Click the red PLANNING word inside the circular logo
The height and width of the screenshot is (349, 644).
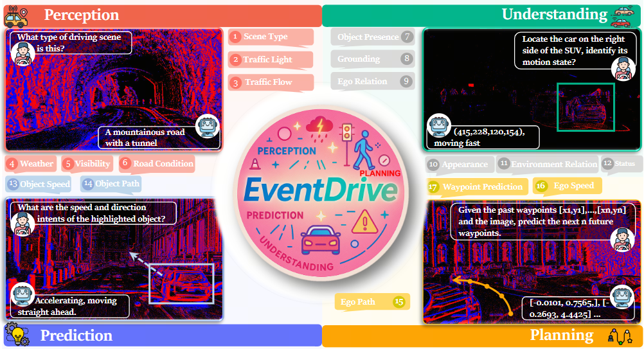point(380,174)
